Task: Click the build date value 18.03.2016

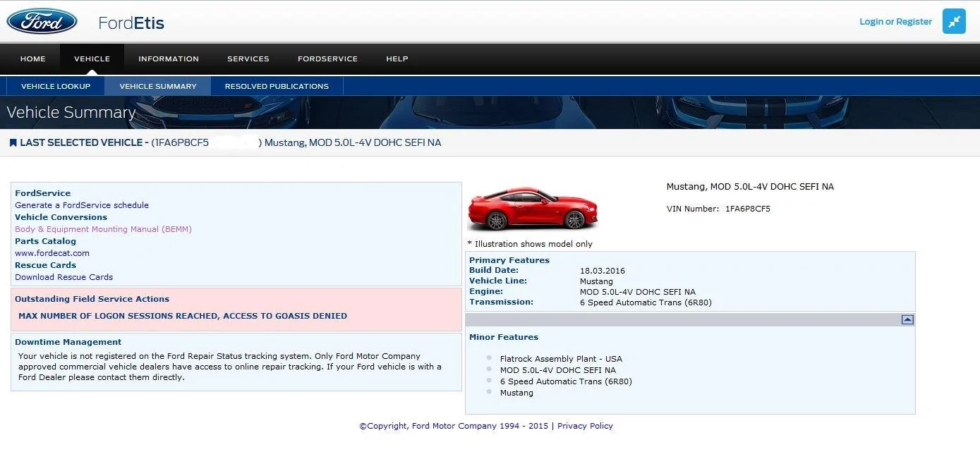Action: (x=603, y=271)
